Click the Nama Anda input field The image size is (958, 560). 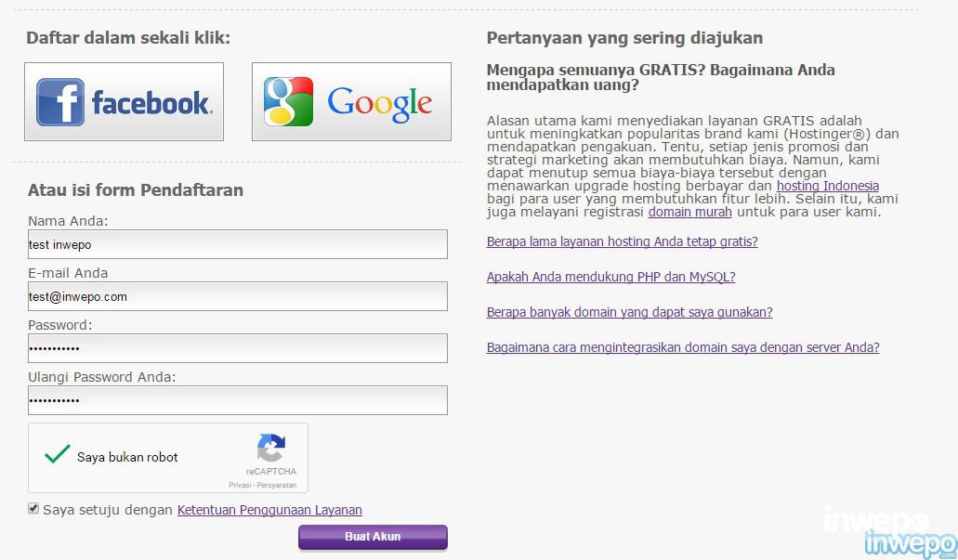click(238, 244)
